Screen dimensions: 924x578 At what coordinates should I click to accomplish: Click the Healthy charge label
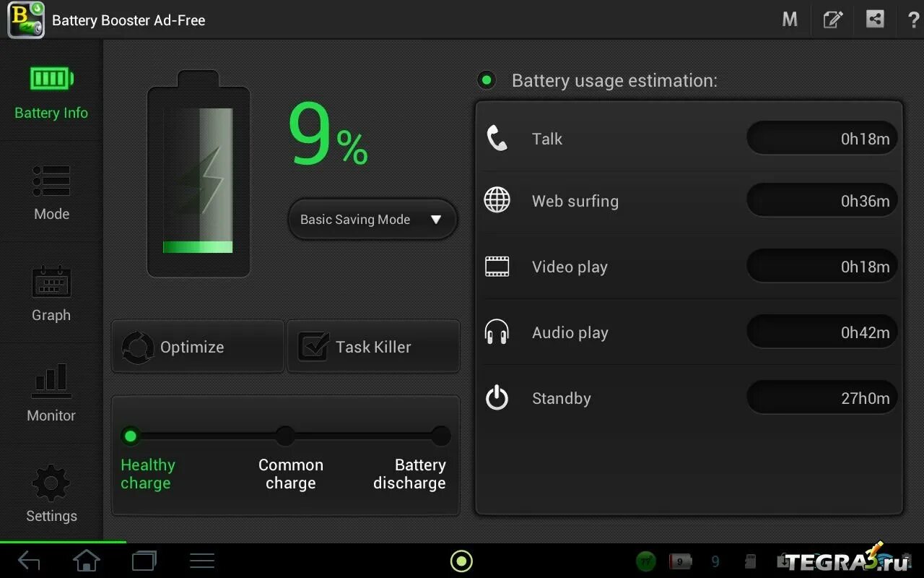click(148, 474)
